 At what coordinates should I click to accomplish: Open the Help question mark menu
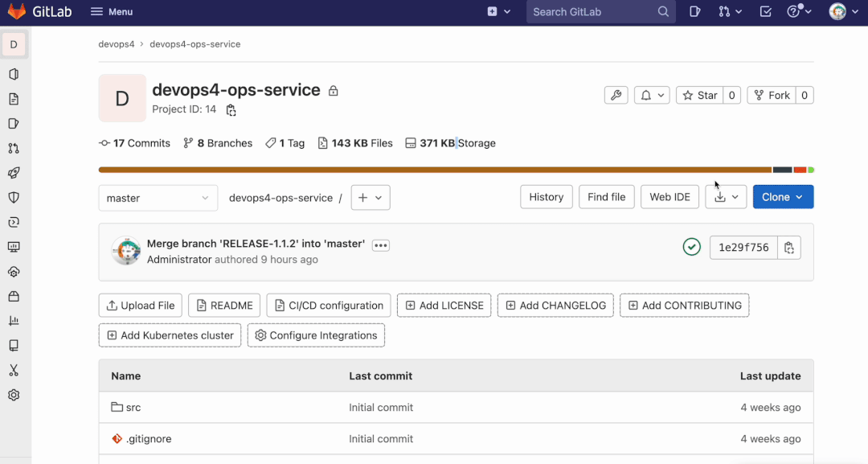click(799, 11)
